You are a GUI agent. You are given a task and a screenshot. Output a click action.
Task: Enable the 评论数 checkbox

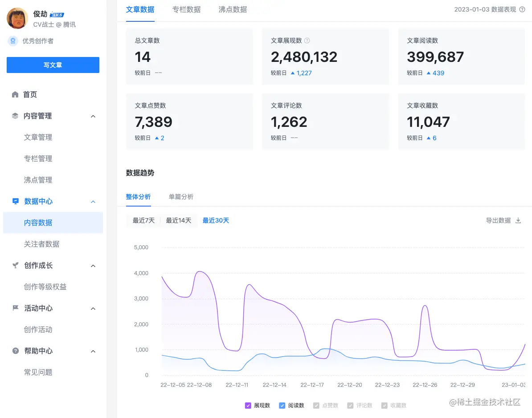[x=350, y=406]
